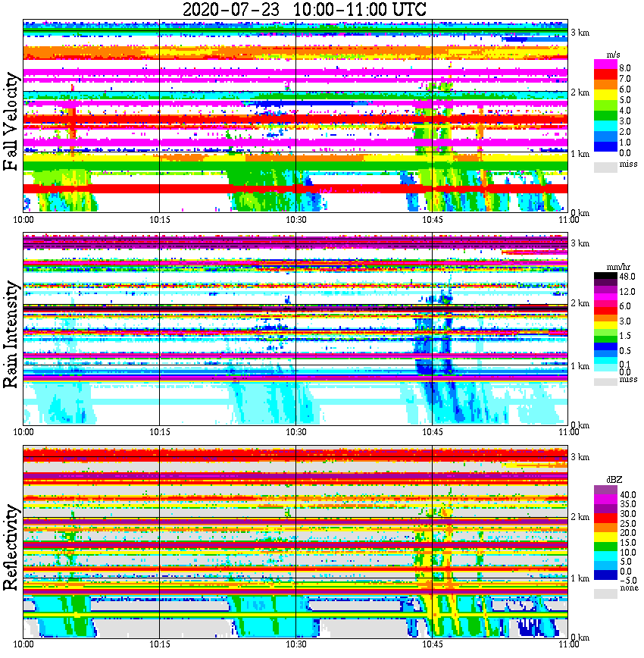The image size is (644, 658).
Task: Click the "3 km" height label of Rain Intensity panel
Action: pos(580,243)
